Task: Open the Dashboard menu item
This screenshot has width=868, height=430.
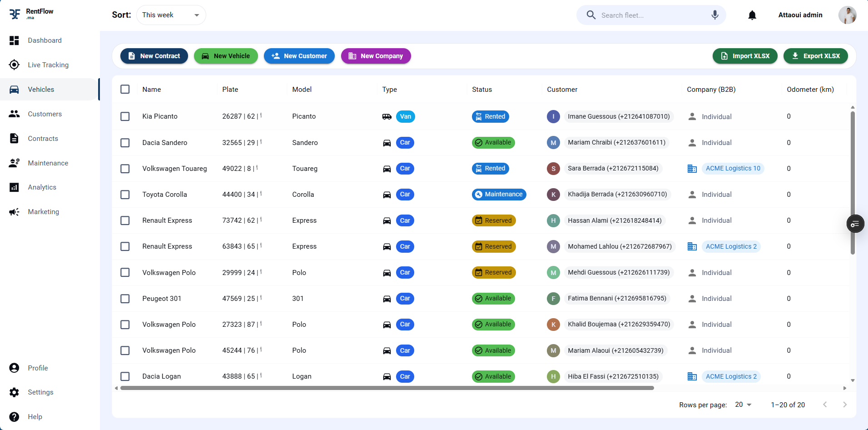Action: pyautogui.click(x=50, y=40)
